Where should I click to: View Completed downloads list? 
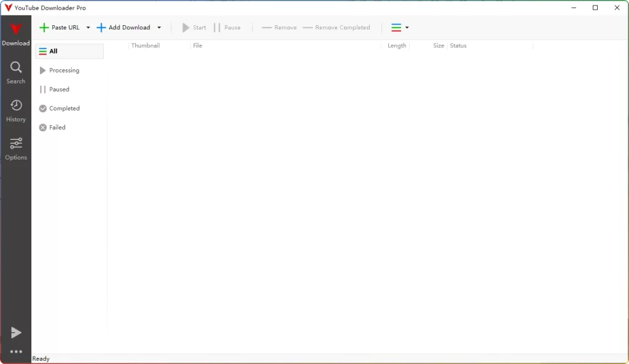coord(64,108)
